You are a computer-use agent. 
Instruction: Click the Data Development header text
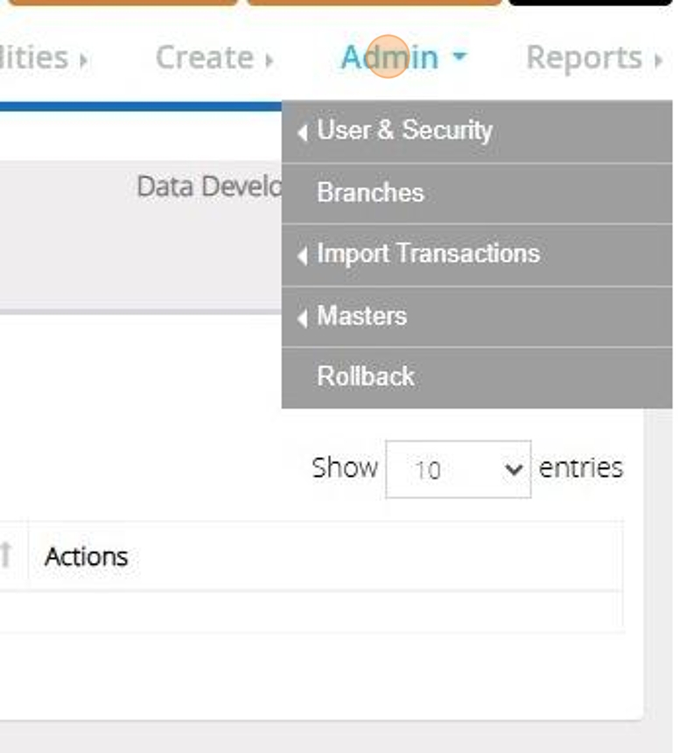209,186
